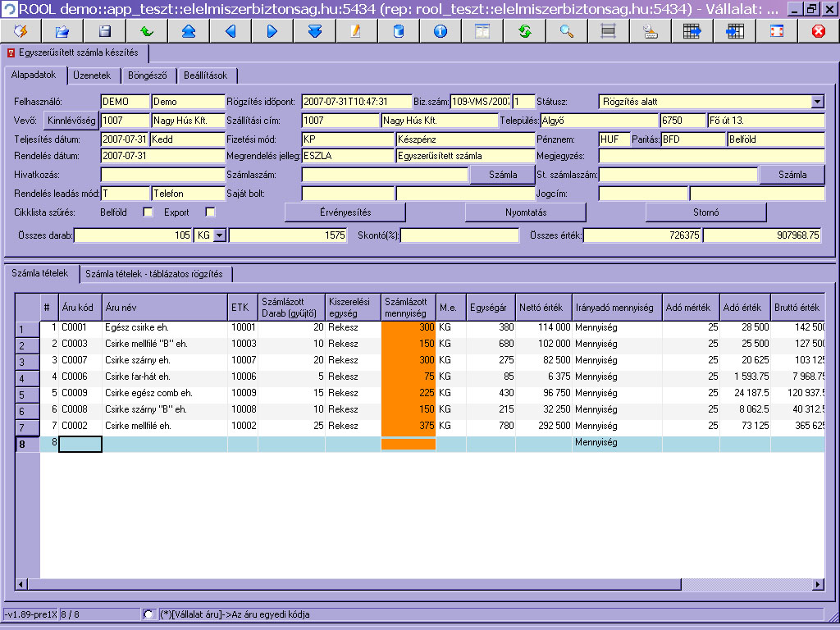Image resolution: width=840 pixels, height=630 pixels.
Task: Open Számla tételek - táblázatos rögzítés tab
Action: (x=156, y=274)
